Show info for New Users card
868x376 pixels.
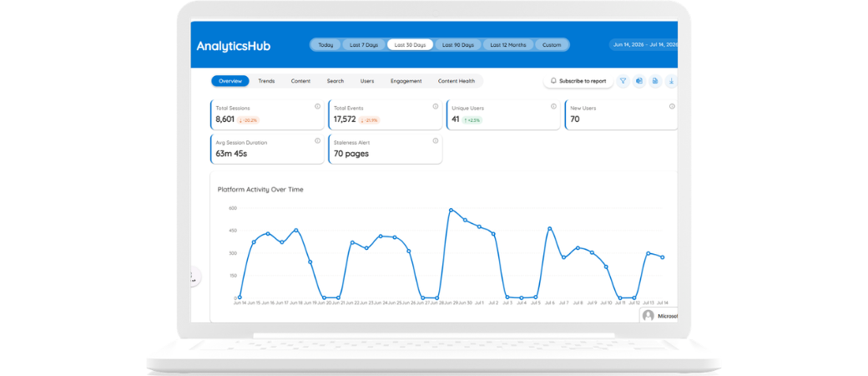pos(672,106)
